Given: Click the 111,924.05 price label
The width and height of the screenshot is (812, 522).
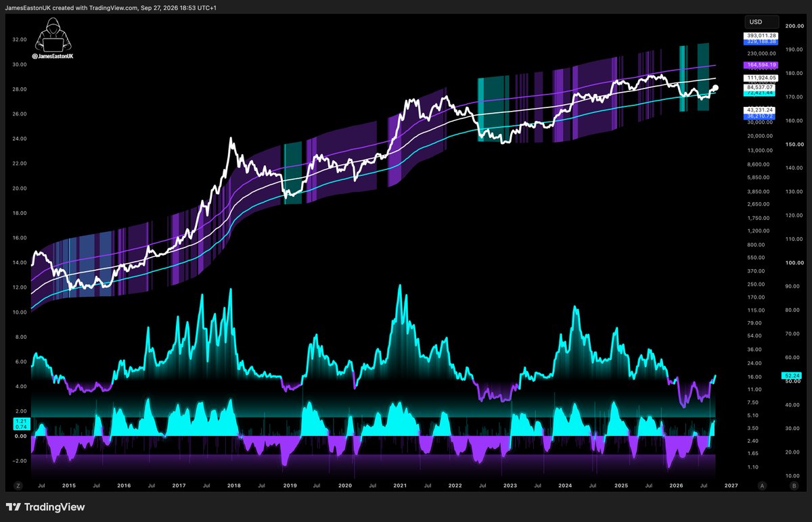Looking at the screenshot, I should (x=761, y=78).
